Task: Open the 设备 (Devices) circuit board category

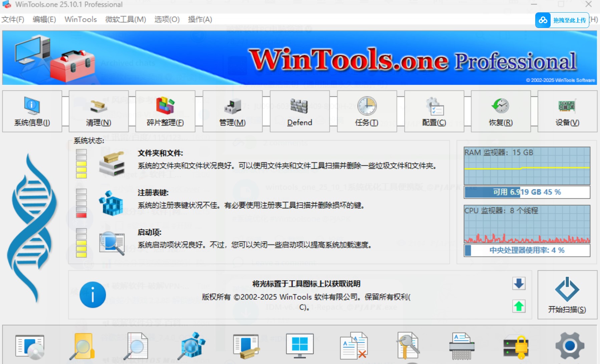Action: [x=567, y=112]
